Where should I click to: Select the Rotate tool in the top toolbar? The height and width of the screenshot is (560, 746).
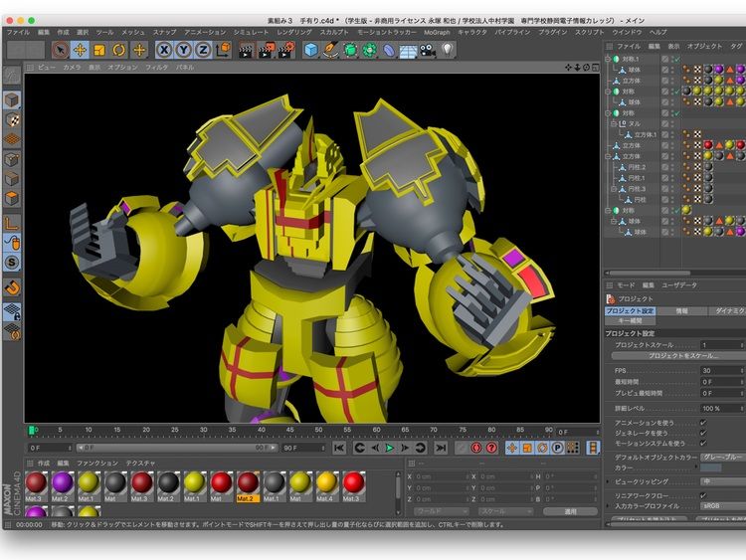[119, 50]
